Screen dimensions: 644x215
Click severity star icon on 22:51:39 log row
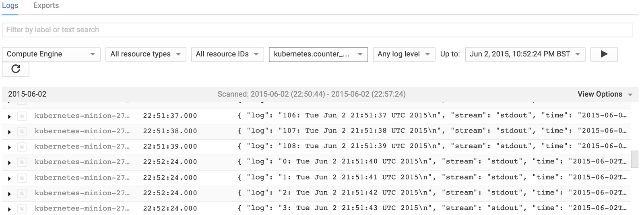[x=22, y=147]
